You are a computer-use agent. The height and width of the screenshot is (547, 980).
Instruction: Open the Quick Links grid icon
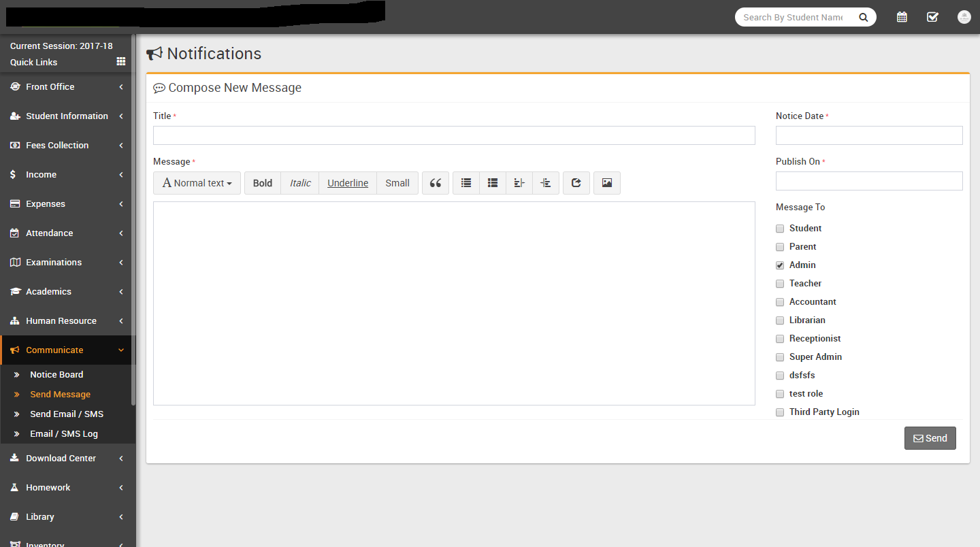(x=121, y=62)
